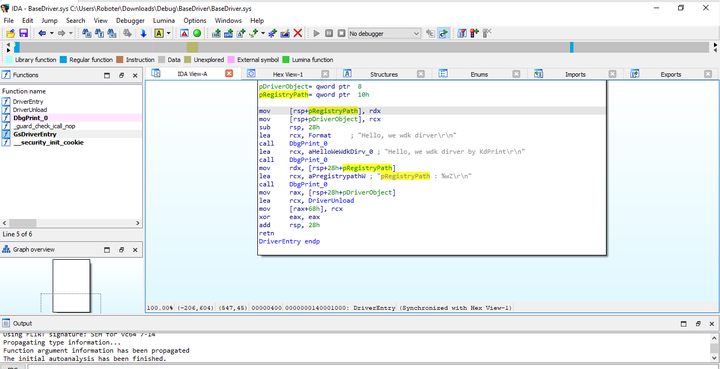Screen dimensions: 720x369
Task: Open the Lumina menu
Action: 164,21
